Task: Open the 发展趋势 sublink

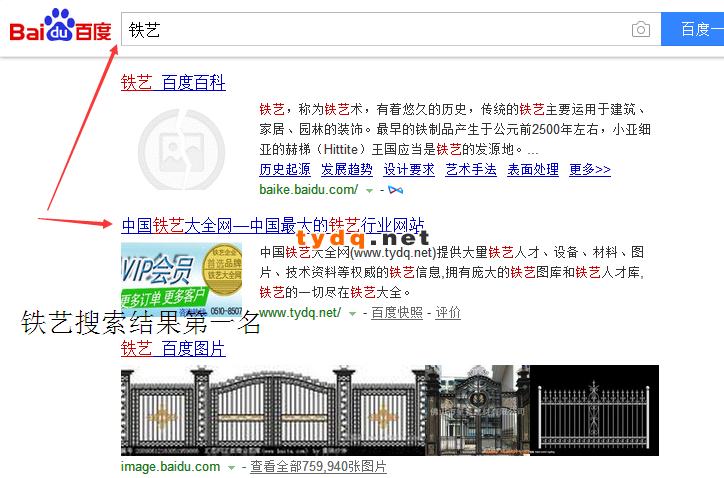Action: (x=347, y=169)
